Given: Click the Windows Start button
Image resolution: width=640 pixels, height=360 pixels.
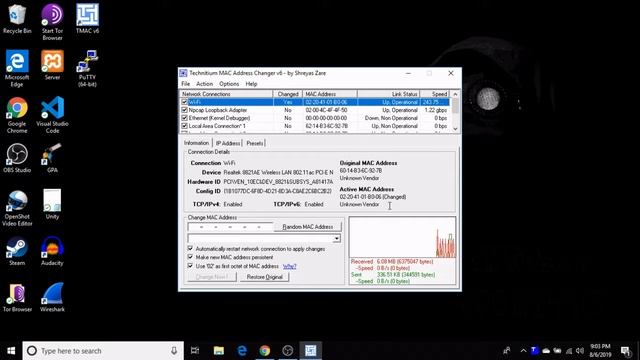Looking at the screenshot, I should (x=11, y=351).
